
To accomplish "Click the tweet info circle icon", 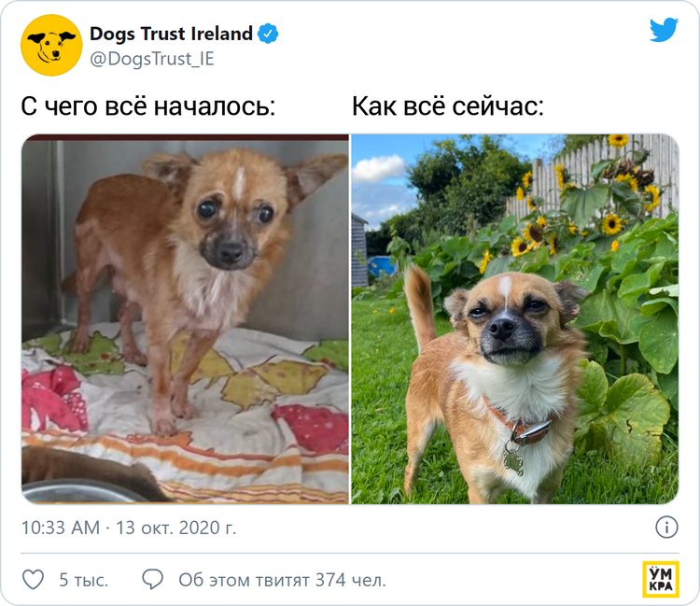I will [666, 528].
